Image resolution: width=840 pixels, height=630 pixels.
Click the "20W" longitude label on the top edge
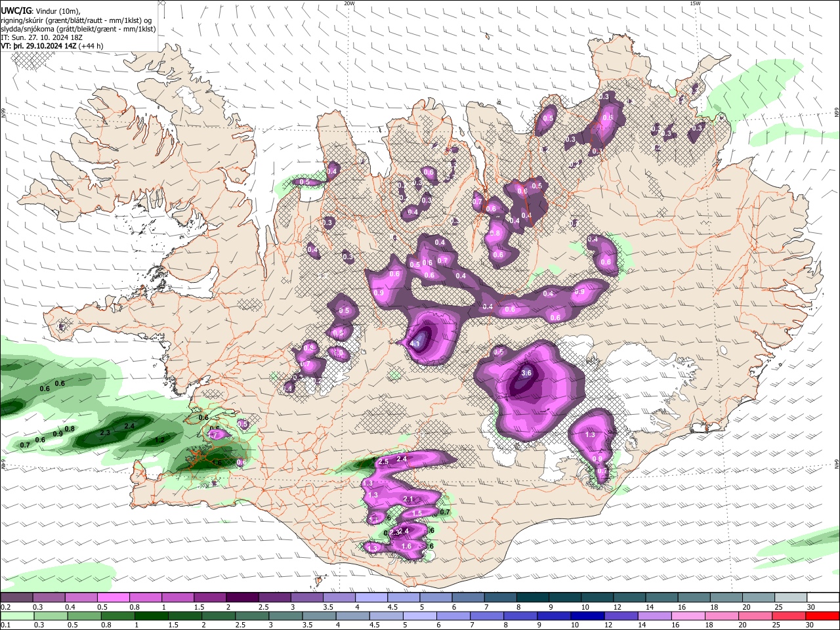(x=349, y=3)
